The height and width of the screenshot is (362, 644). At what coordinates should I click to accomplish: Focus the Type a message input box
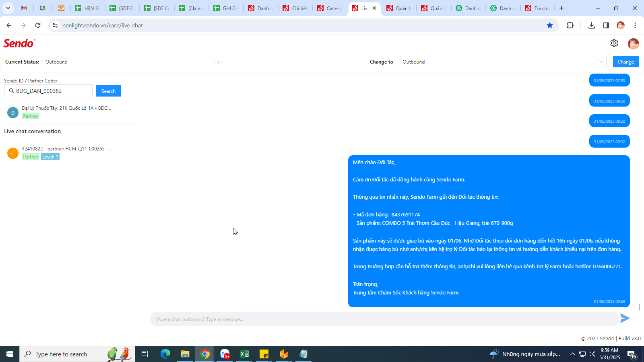[x=384, y=319]
